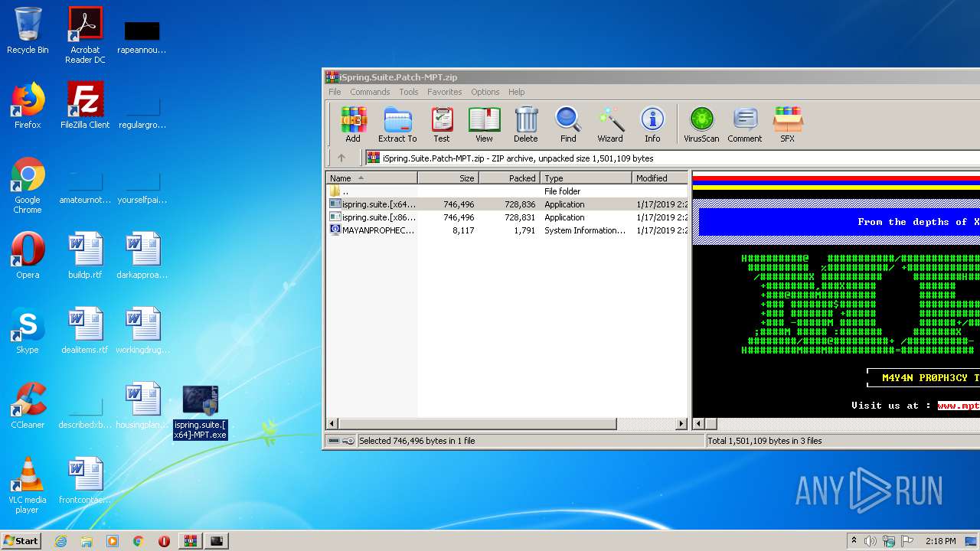Select darkapproa document on desktop

pos(142,255)
